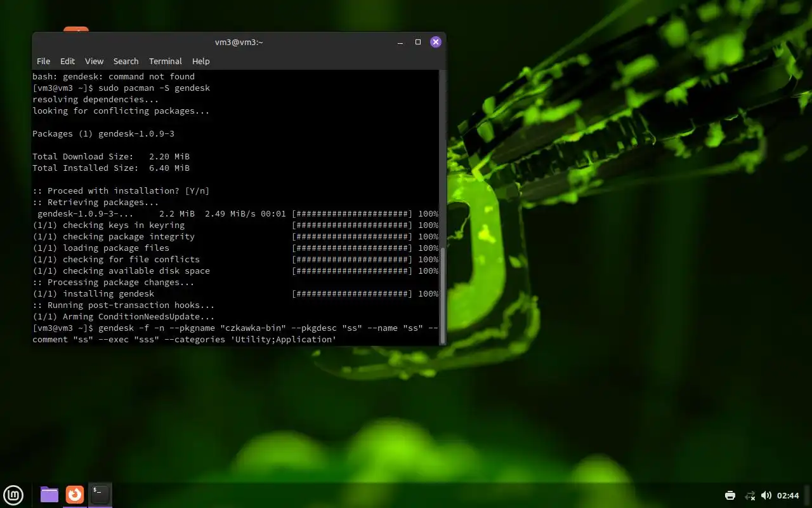This screenshot has height=508, width=812.
Task: Close the Terminal window
Action: coord(436,42)
